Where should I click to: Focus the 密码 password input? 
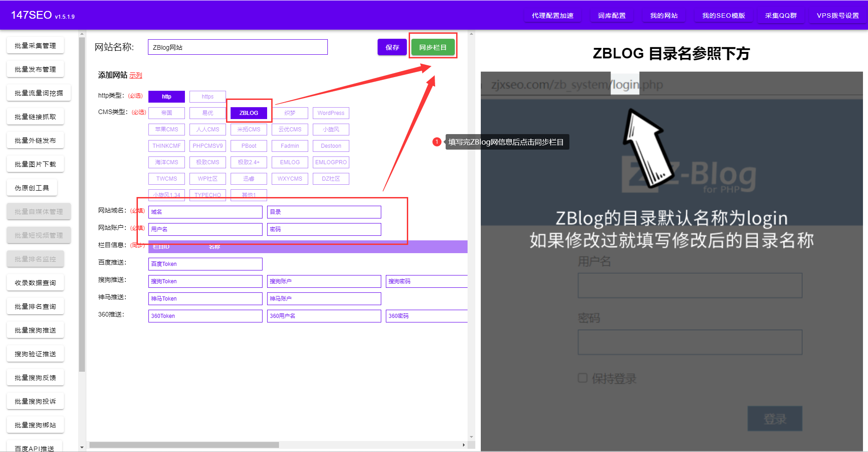[324, 229]
